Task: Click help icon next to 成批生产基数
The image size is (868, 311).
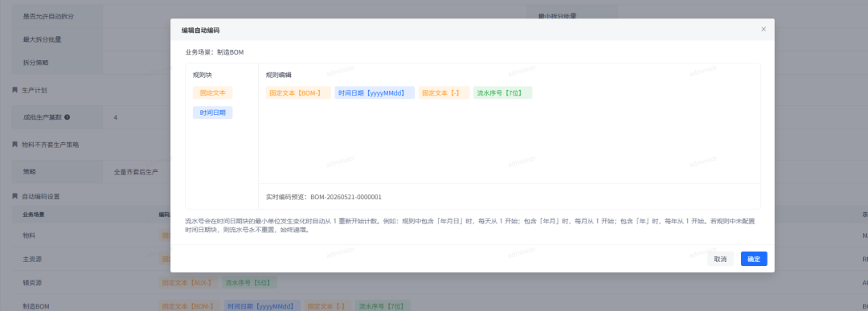Action: [67, 117]
